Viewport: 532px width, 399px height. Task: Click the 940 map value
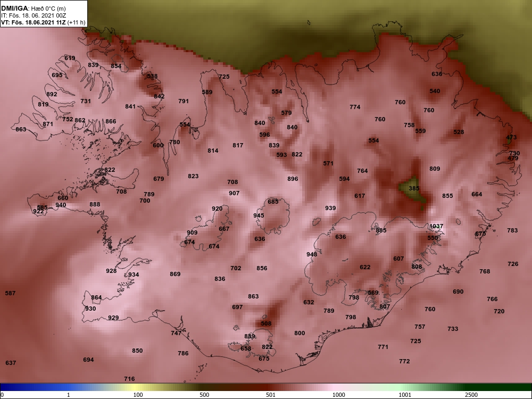tap(61, 205)
